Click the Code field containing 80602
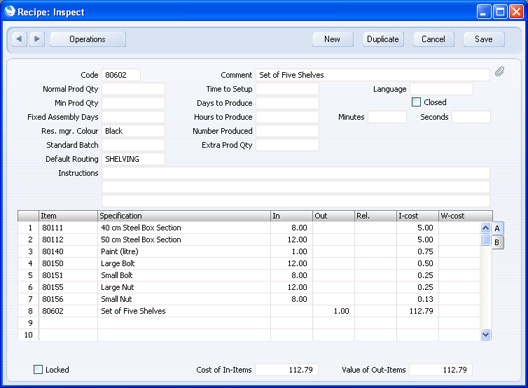The height and width of the screenshot is (388, 528). [121, 75]
